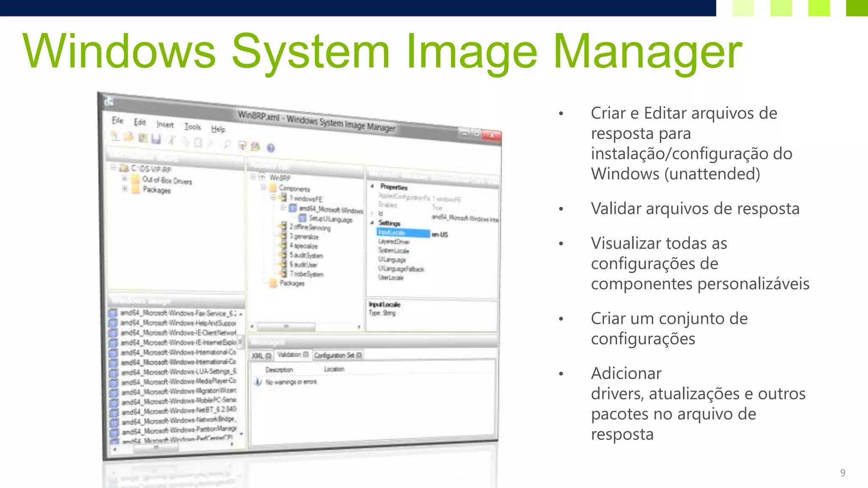Select the UILanguageFallback setting
Image resolution: width=868 pixels, height=488 pixels.
tap(401, 269)
